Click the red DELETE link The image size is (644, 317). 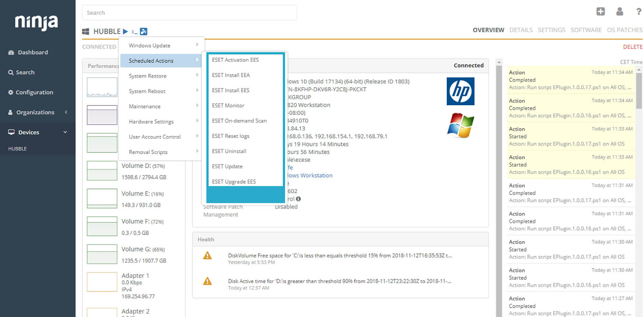633,47
